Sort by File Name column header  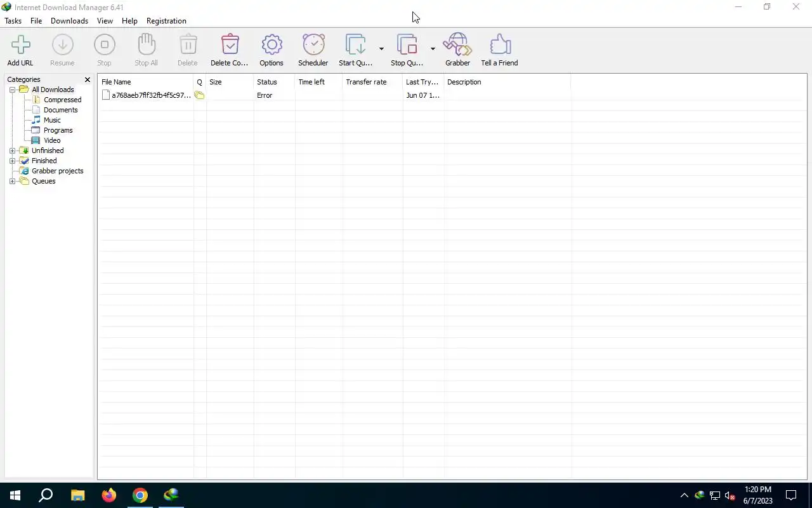pyautogui.click(x=146, y=82)
